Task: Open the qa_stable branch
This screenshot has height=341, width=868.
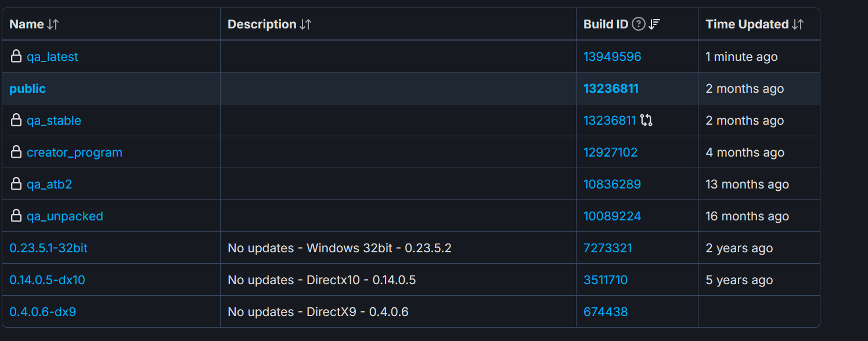Action: click(54, 121)
